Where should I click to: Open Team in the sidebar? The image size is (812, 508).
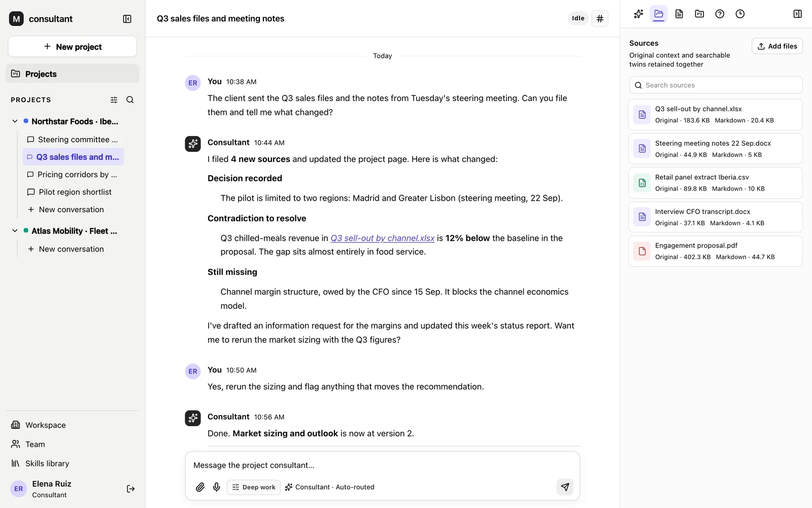(x=28, y=444)
